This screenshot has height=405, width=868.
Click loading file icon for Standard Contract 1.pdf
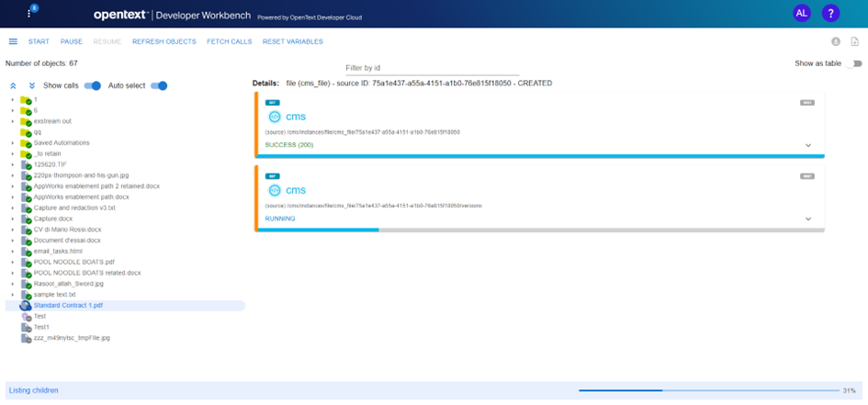point(26,306)
